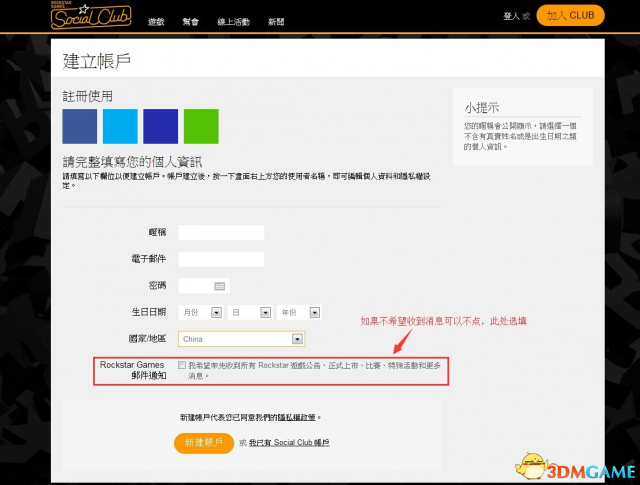Click the green sign-up square
Screen dimensions: 640x485
[x=201, y=127]
